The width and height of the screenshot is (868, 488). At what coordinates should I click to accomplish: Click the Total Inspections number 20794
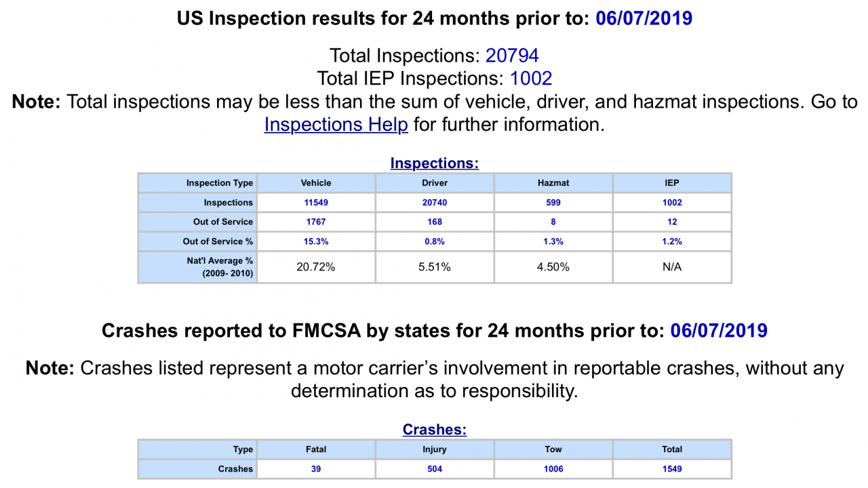point(512,56)
